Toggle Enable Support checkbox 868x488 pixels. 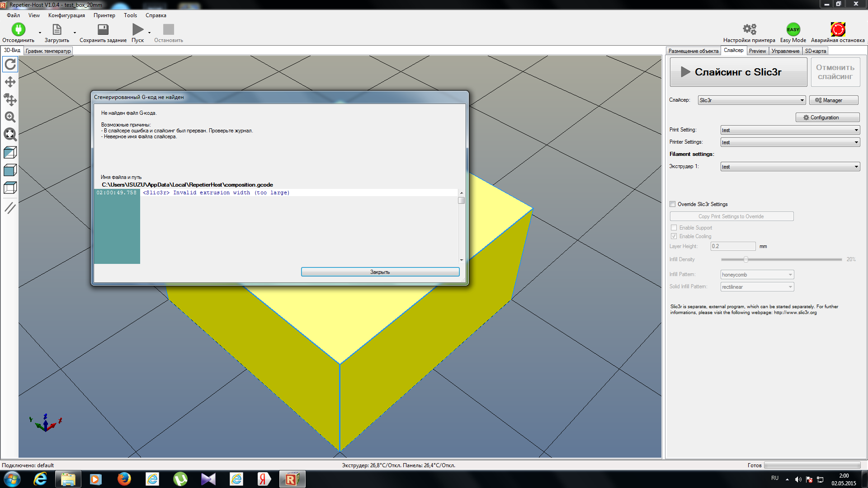tap(674, 228)
